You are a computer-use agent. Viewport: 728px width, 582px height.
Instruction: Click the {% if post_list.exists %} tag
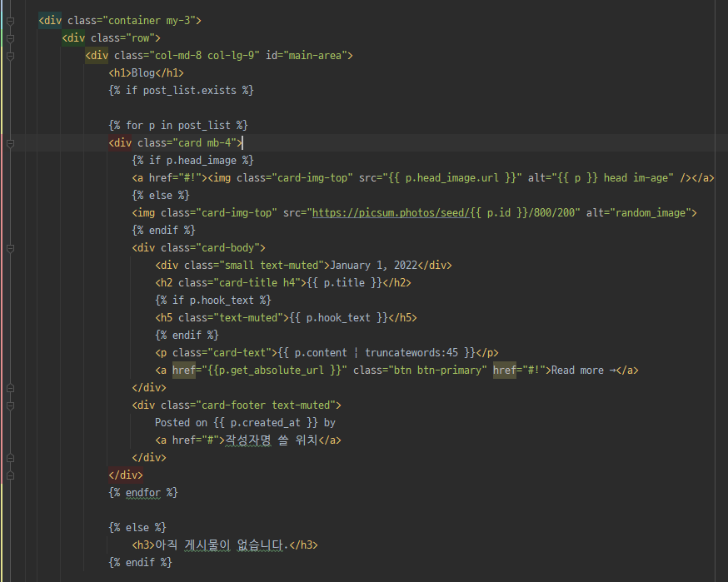coord(181,91)
